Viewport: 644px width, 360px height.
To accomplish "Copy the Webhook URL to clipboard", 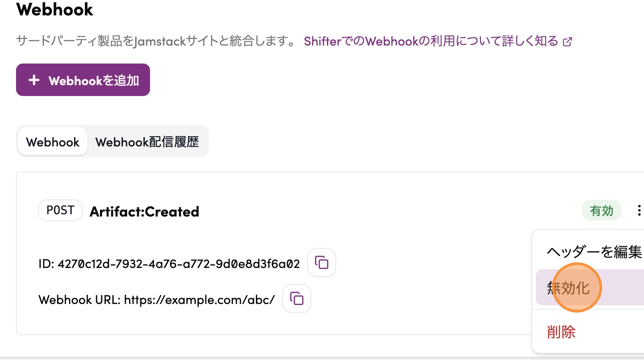I will click(x=296, y=299).
